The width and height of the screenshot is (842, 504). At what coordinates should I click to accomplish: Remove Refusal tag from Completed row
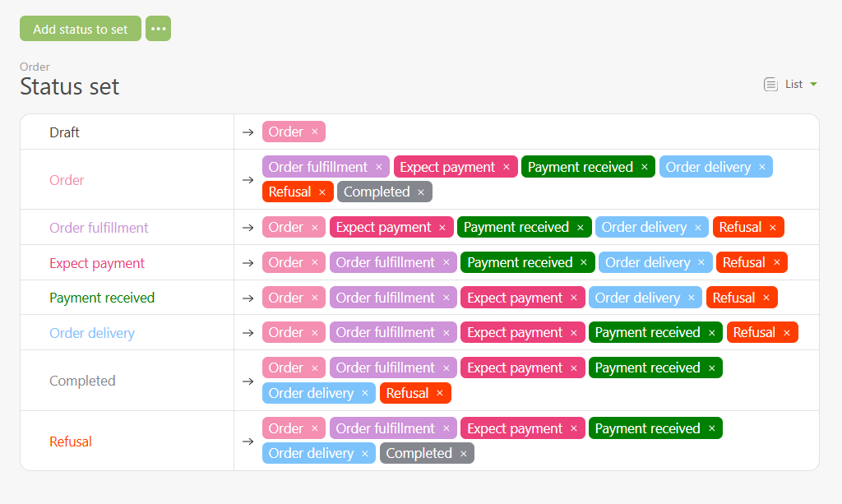(x=440, y=393)
